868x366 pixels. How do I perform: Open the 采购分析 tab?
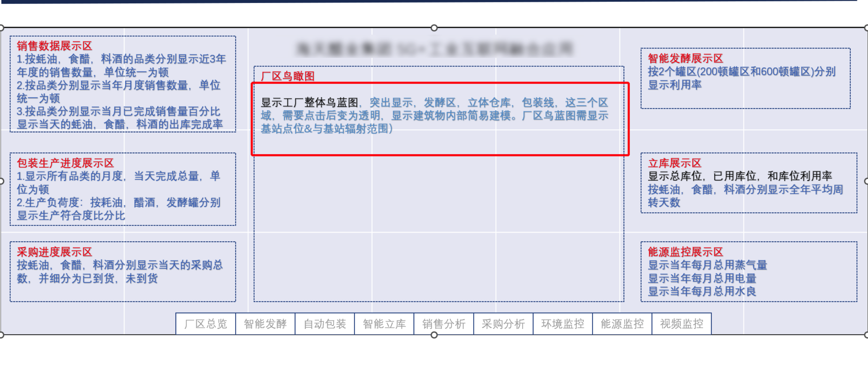[x=503, y=324]
